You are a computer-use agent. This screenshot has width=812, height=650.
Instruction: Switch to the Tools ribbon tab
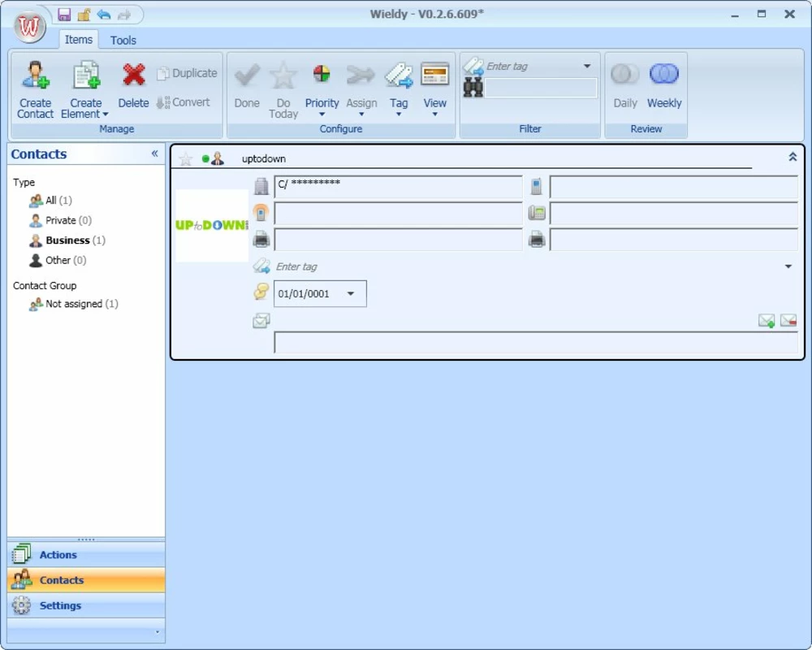[x=123, y=40]
